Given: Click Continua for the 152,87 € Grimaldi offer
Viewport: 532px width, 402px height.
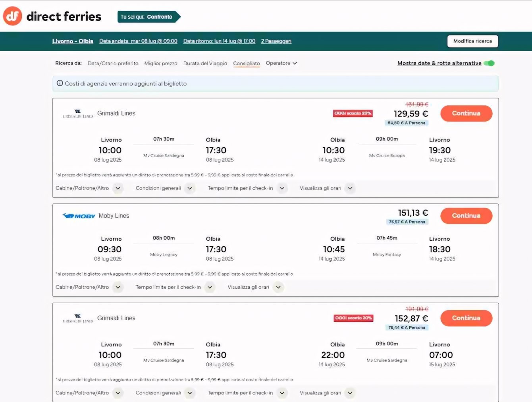Looking at the screenshot, I should coord(466,318).
